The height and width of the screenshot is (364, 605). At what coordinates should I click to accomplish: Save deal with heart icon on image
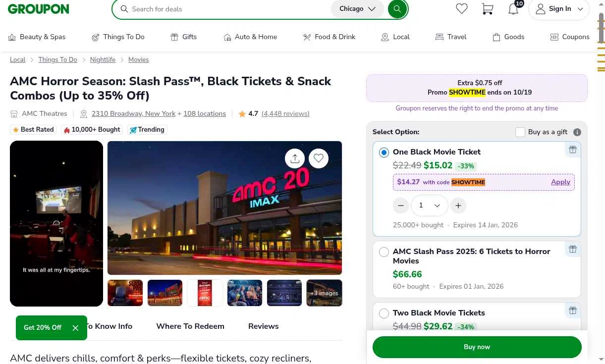click(x=319, y=158)
